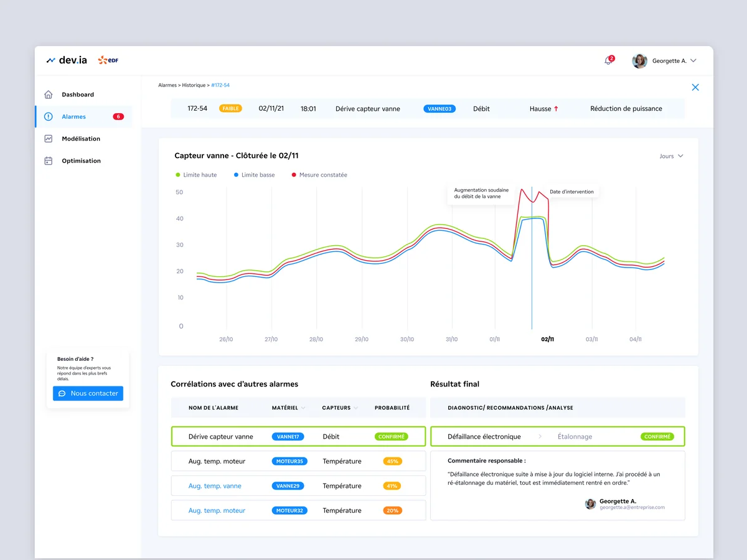Viewport: 747px width, 560px height.
Task: Click the Optimisation calendar icon
Action: (49, 161)
